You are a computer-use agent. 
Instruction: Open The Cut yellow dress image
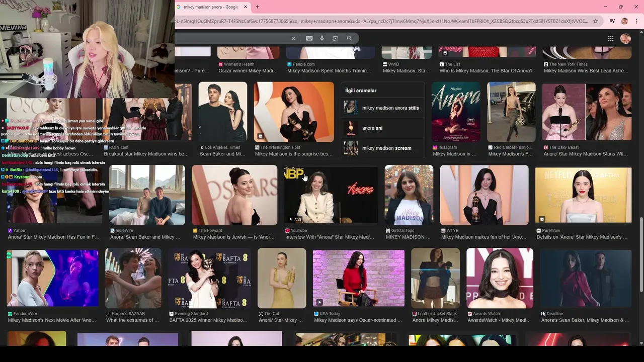coord(282,278)
